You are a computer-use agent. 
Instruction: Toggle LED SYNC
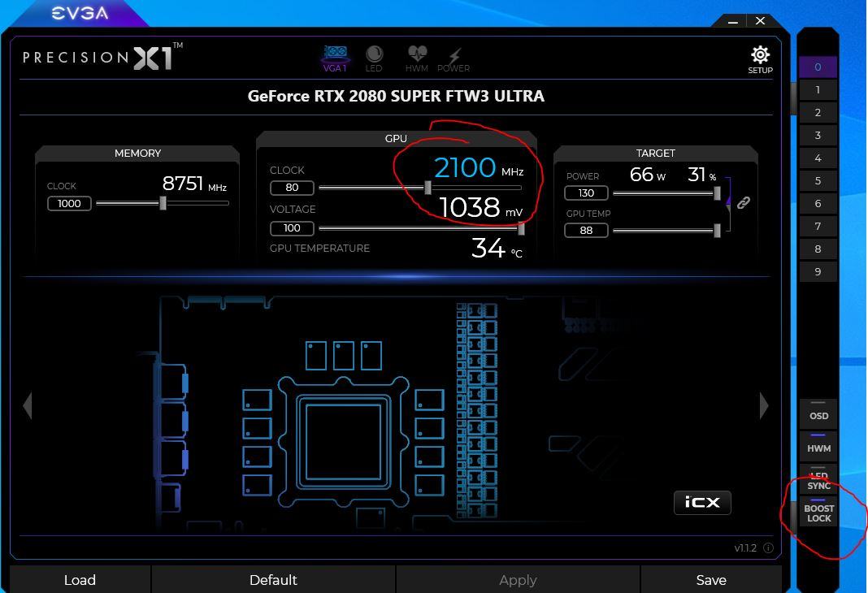click(x=818, y=480)
